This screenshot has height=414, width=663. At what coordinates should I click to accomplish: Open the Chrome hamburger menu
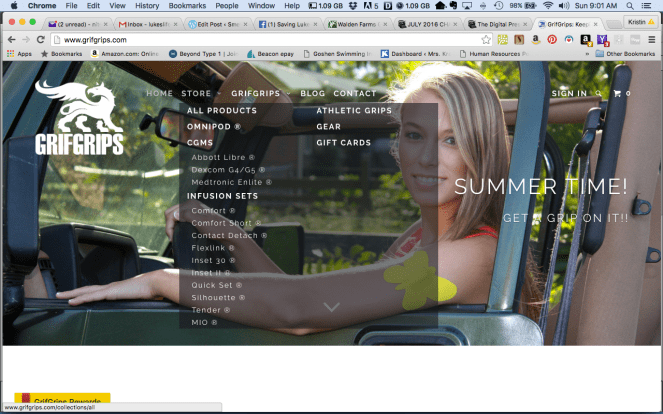[x=652, y=39]
